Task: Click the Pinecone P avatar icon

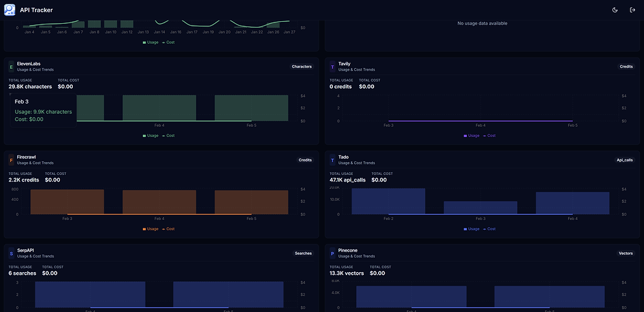Action: [333, 253]
